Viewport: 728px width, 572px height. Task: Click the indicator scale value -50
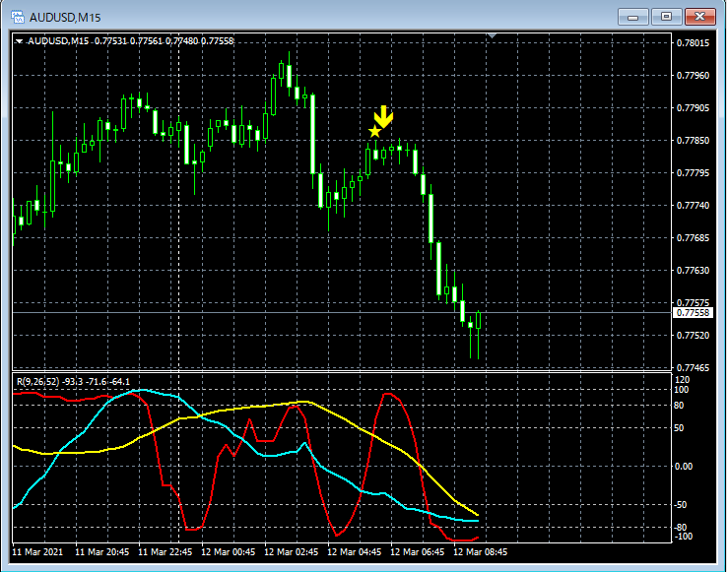680,505
